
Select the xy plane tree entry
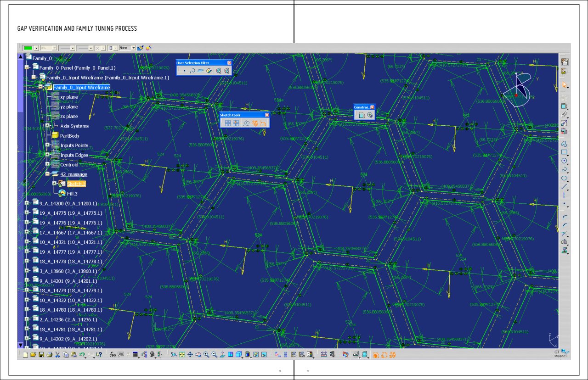tap(69, 97)
